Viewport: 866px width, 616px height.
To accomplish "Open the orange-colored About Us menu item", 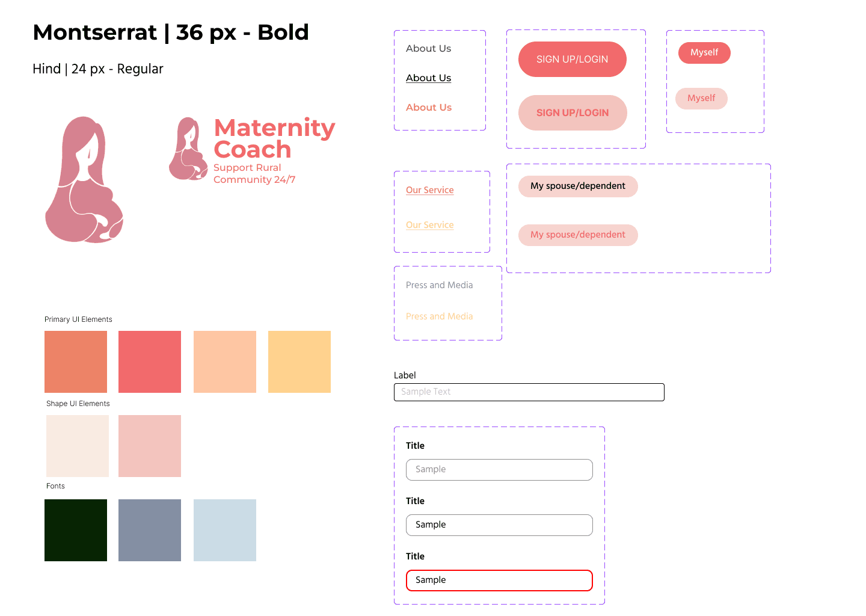I will 429,107.
